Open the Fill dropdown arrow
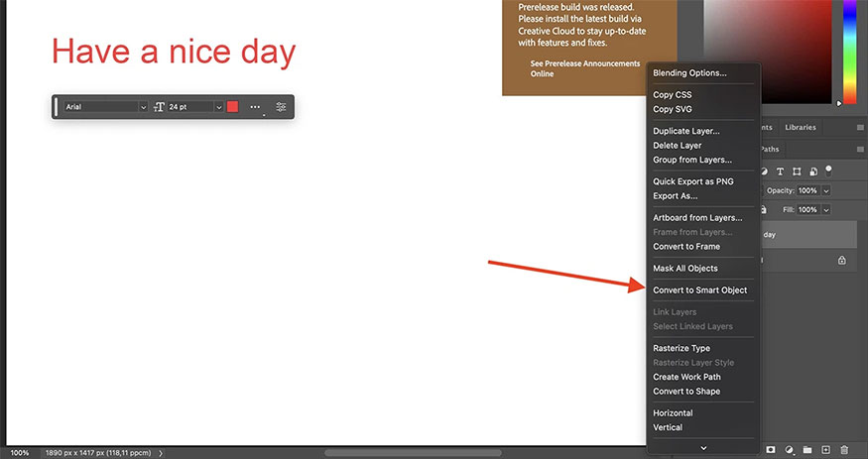This screenshot has width=868, height=459. pyautogui.click(x=826, y=209)
